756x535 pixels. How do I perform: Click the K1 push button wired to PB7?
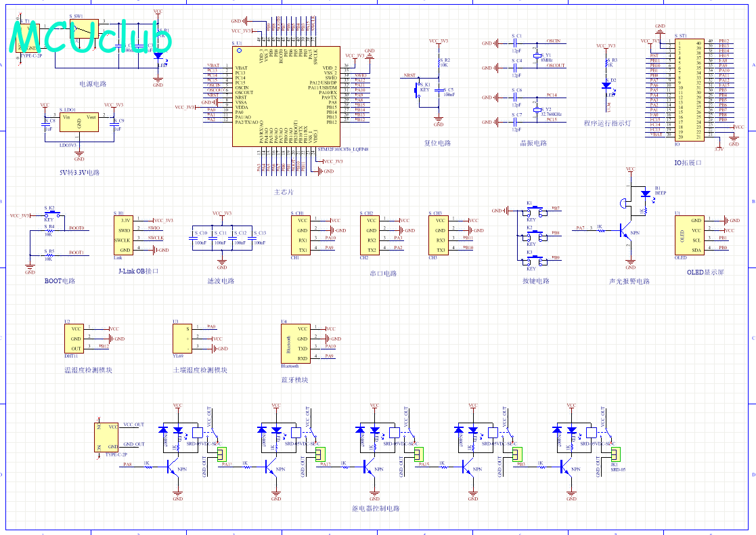(x=534, y=211)
